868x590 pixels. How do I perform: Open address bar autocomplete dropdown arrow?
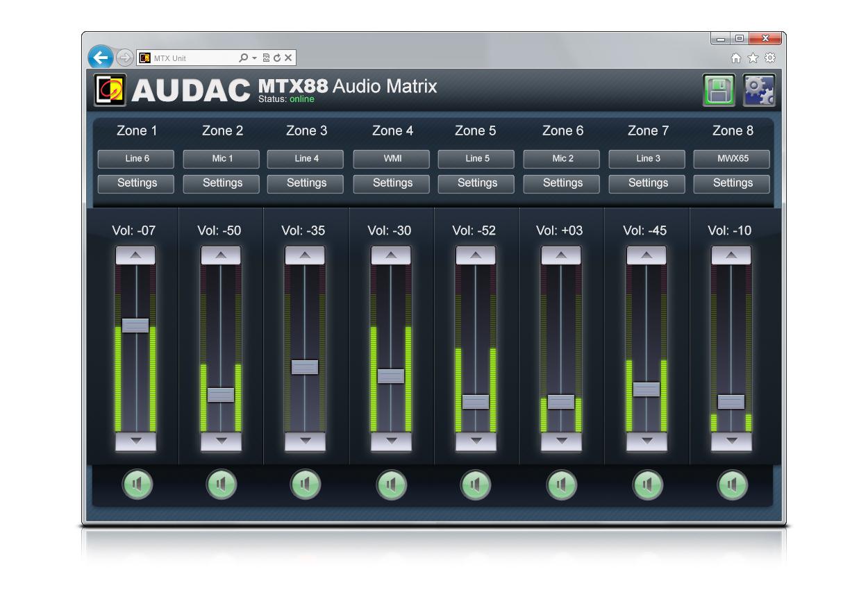pos(254,58)
